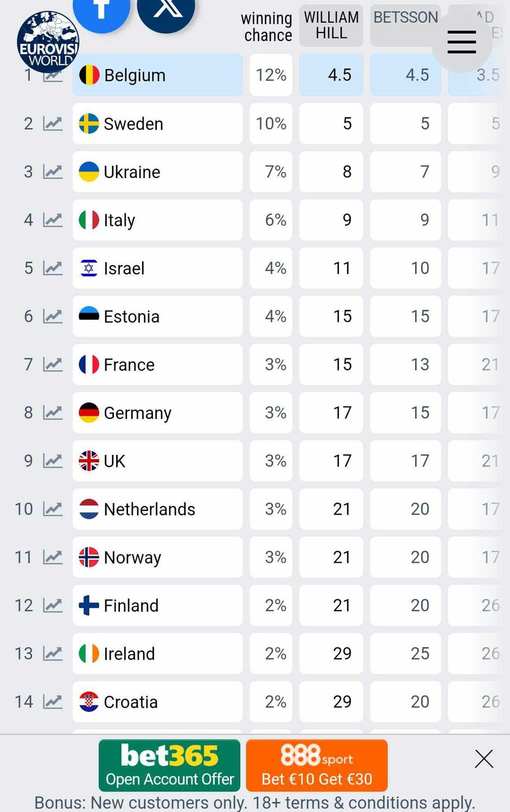Open the odds history chart for Sweden
The height and width of the screenshot is (812, 510).
[x=53, y=124]
